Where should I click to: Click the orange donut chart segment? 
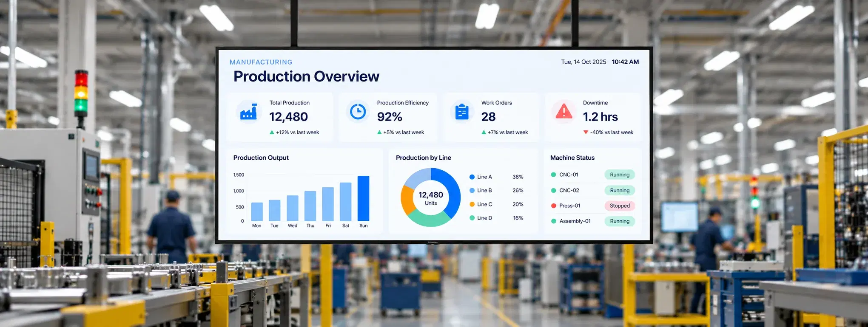click(x=407, y=201)
